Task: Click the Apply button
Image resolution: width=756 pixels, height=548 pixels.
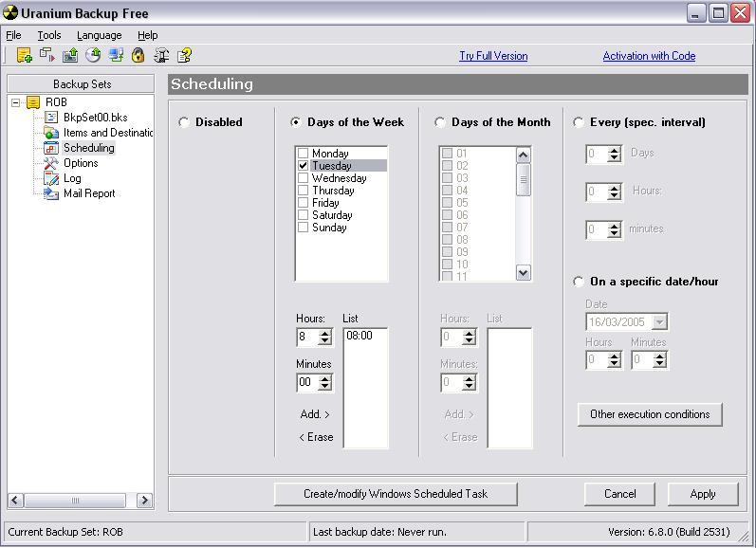Action: pyautogui.click(x=703, y=494)
